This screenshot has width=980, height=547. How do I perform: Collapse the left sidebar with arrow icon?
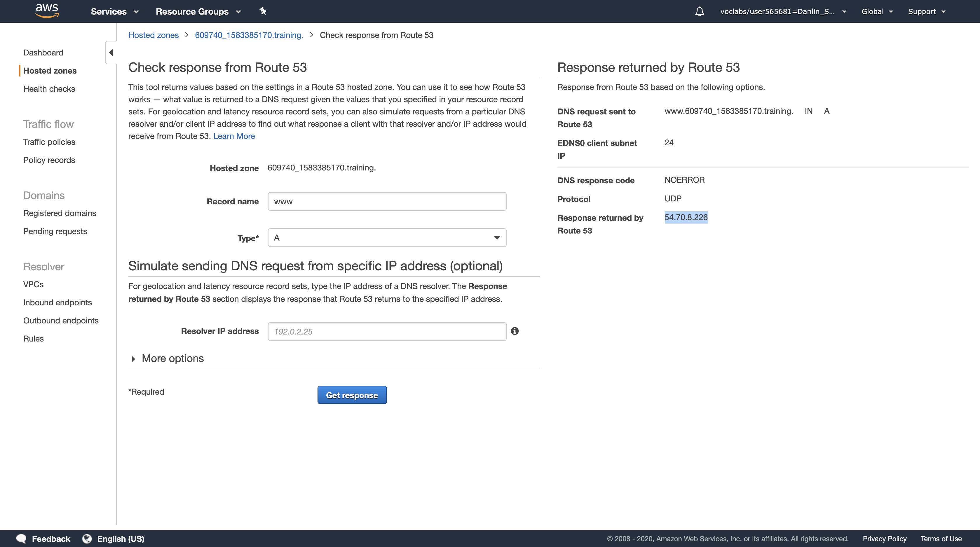(x=111, y=53)
